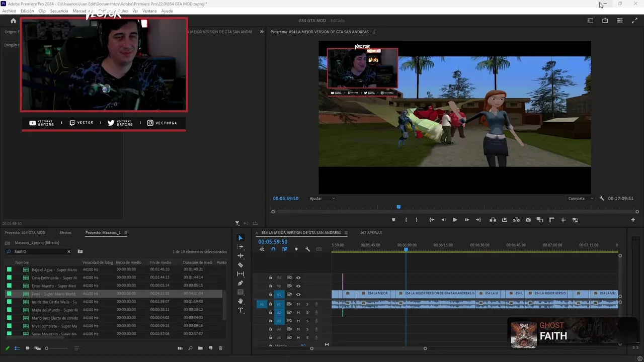The width and height of the screenshot is (644, 362).
Task: Open Workspaces menu icon
Action: pyautogui.click(x=590, y=21)
